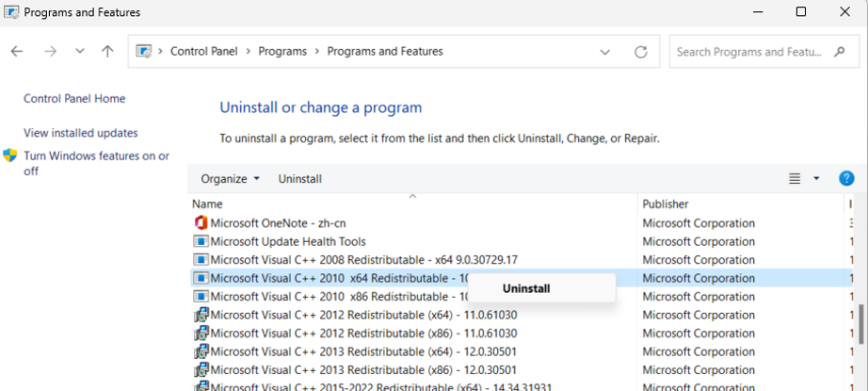Open the recent locations dropdown arrow

pyautogui.click(x=80, y=52)
